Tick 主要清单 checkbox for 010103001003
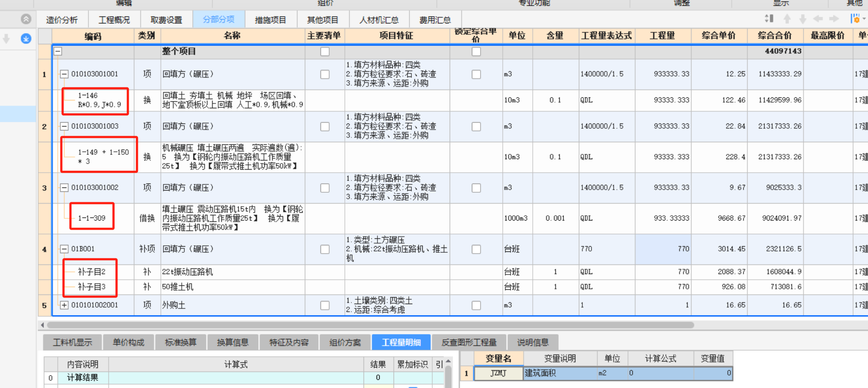This screenshot has width=868, height=388. coord(325,127)
